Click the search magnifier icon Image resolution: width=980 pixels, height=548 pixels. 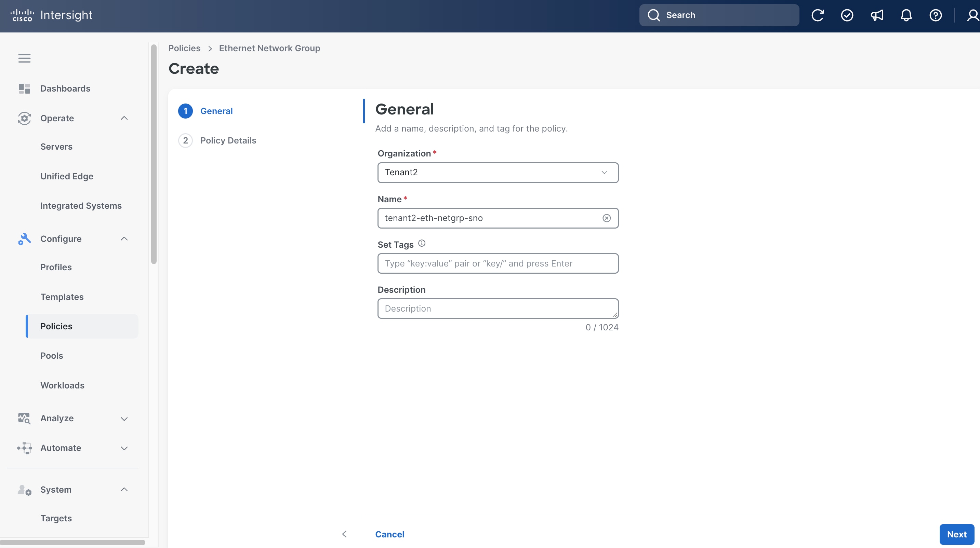point(653,15)
